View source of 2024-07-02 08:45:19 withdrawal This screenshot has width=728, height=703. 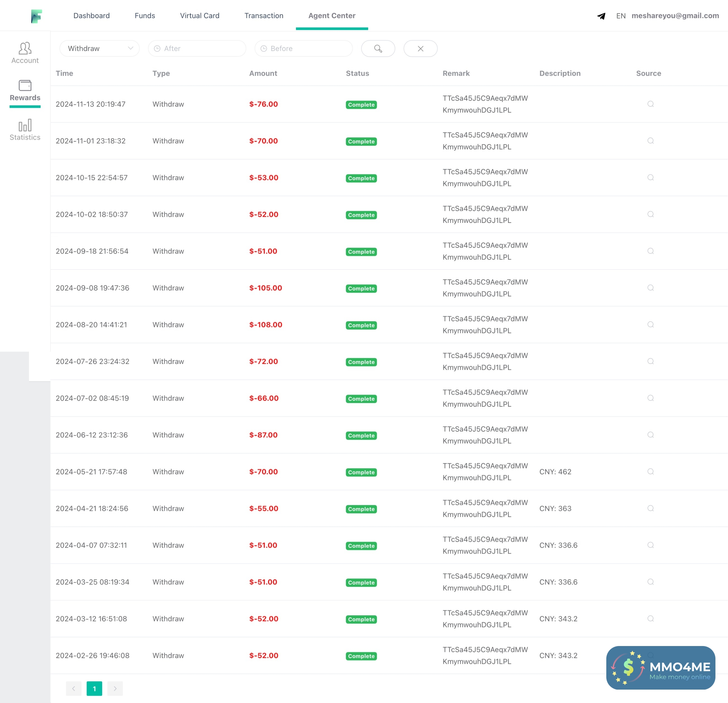point(651,398)
